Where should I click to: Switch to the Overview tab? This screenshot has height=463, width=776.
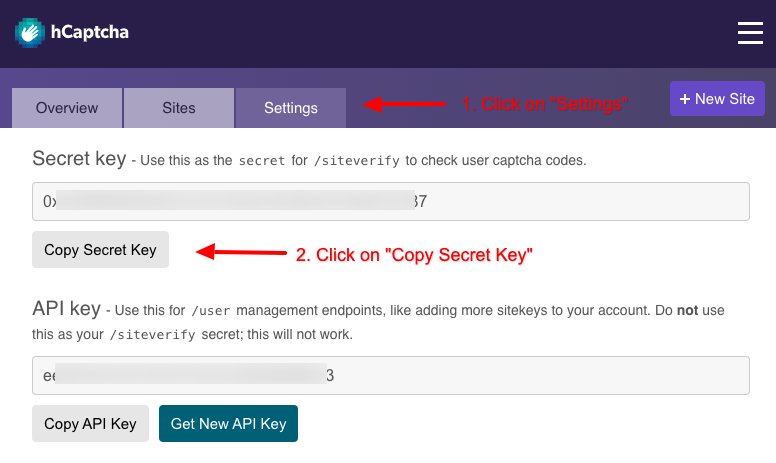pos(67,108)
